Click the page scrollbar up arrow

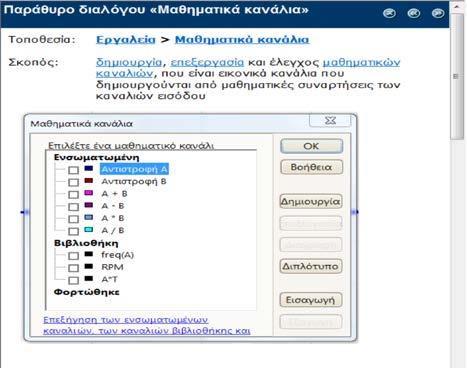coord(457,6)
